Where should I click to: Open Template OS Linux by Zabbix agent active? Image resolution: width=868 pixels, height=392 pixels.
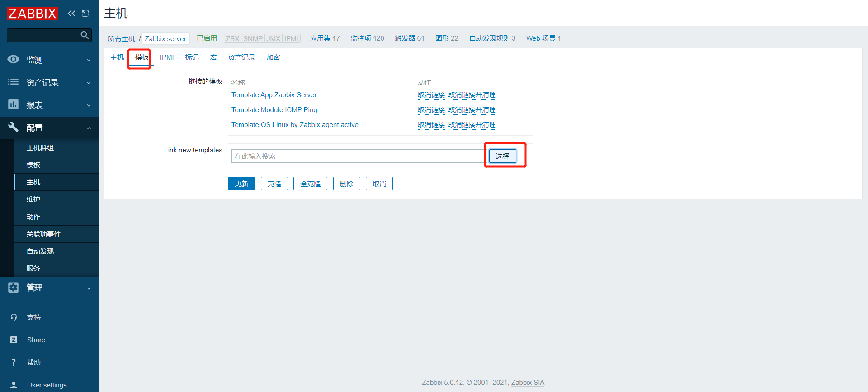295,125
